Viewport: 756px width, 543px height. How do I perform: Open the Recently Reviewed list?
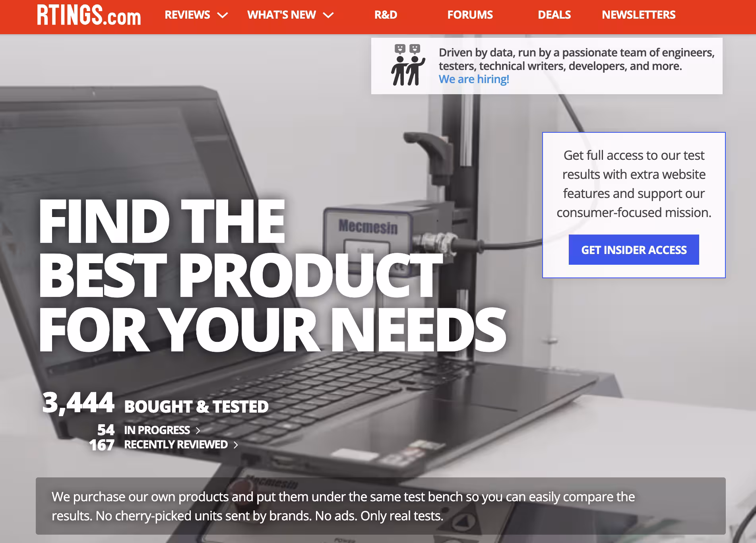pos(176,444)
